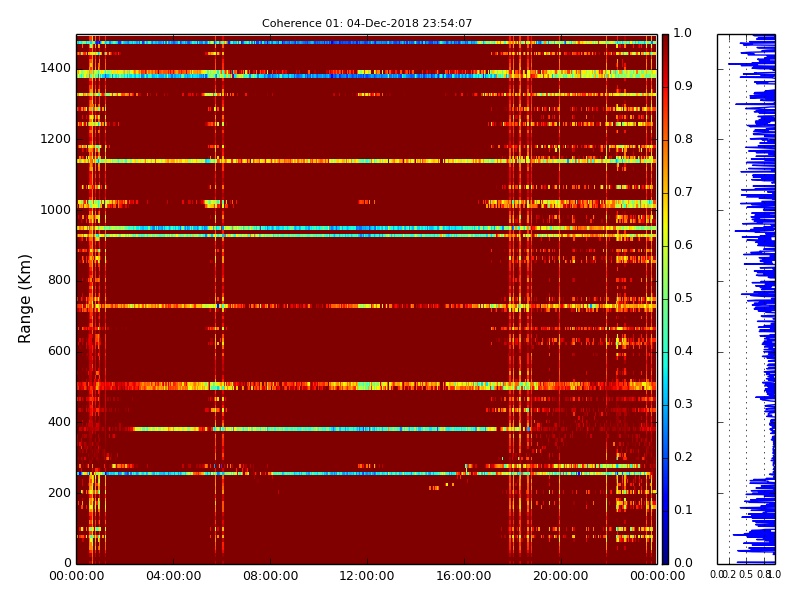Click inside the coherence heatmap plot
Screen dimensions: 800x600
coord(367,299)
